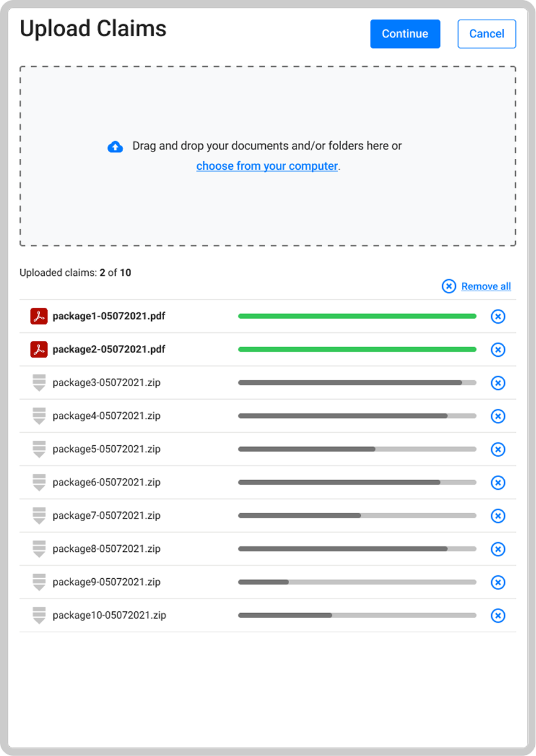
Task: Select the package5-05072021.zip file name
Action: coord(107,449)
